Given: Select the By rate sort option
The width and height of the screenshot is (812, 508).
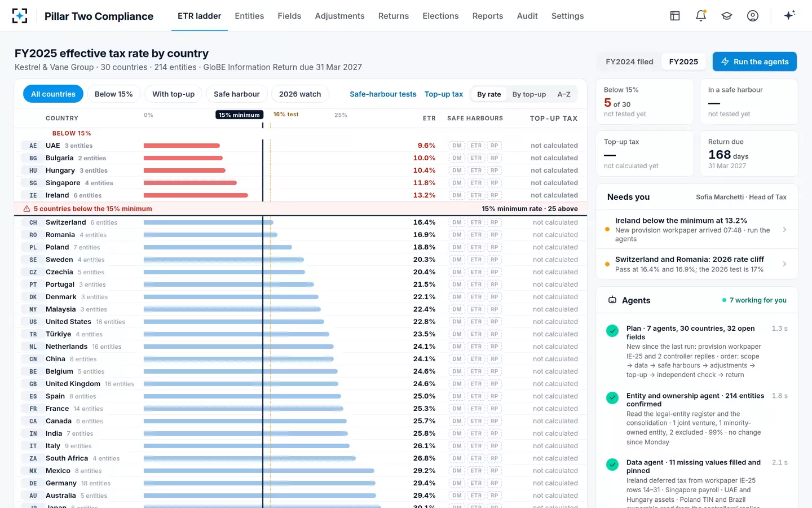Looking at the screenshot, I should coord(489,94).
